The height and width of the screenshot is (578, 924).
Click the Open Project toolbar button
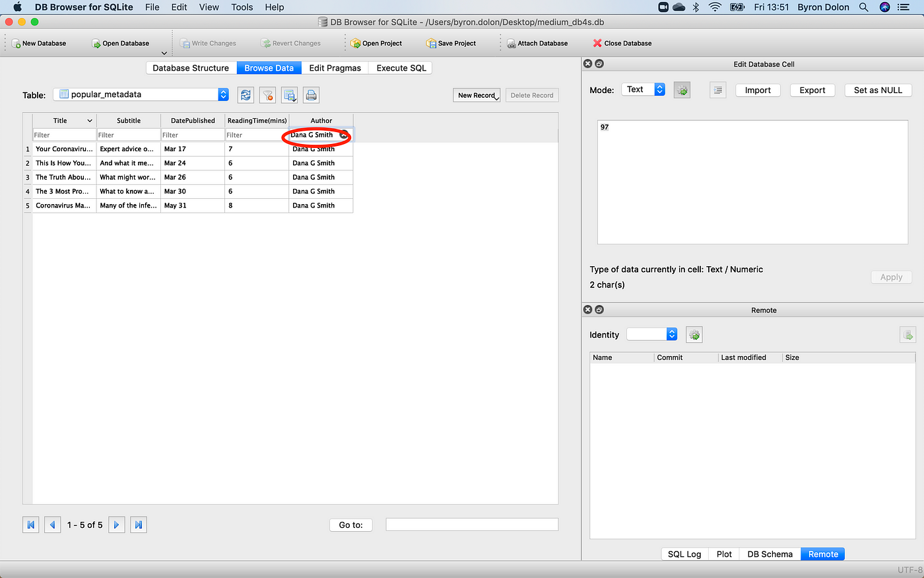pos(376,44)
